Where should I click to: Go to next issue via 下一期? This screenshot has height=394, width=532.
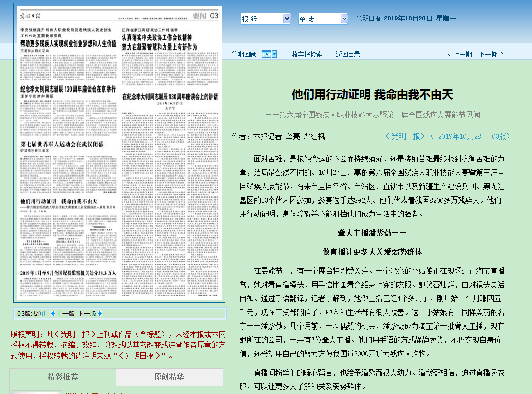488,54
